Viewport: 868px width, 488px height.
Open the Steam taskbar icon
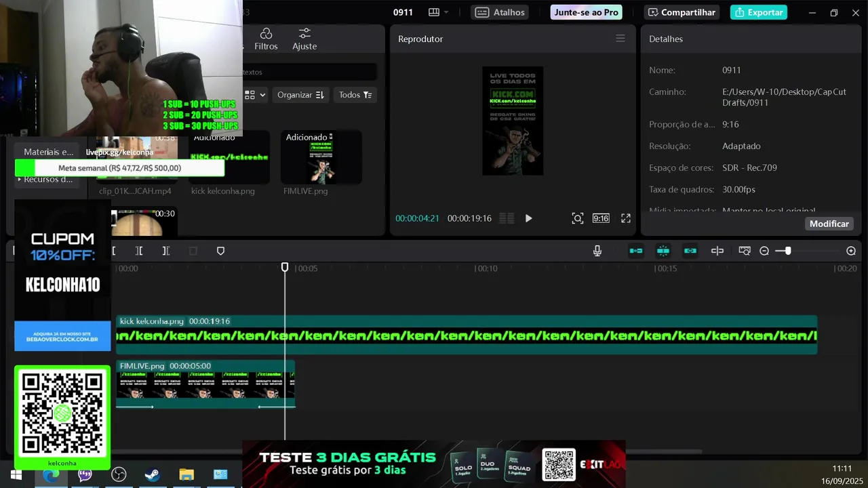(x=153, y=474)
